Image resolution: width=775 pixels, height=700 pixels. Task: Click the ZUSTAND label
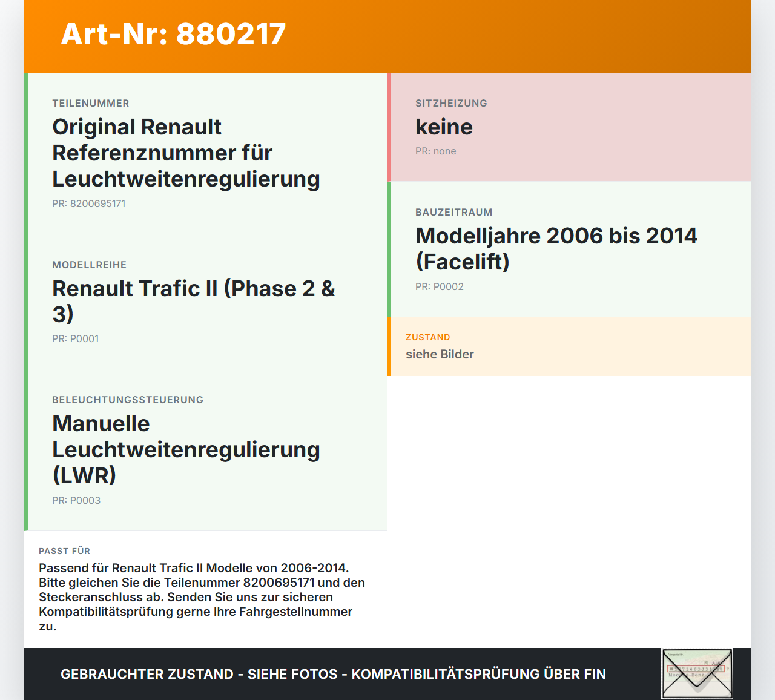click(428, 337)
